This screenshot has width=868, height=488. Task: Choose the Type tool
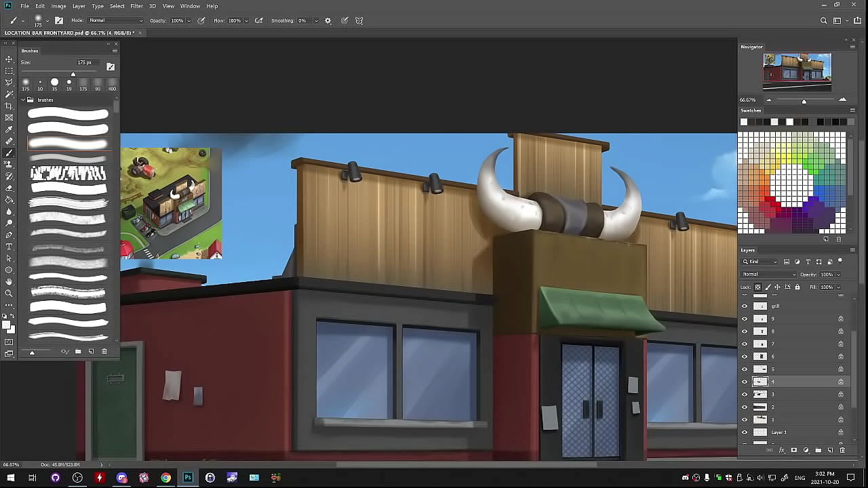tap(9, 247)
